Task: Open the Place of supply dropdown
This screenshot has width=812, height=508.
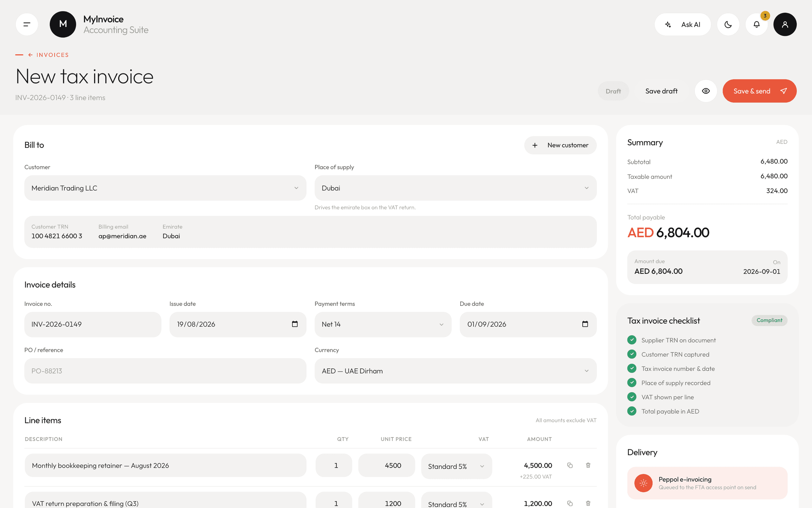Action: click(455, 188)
